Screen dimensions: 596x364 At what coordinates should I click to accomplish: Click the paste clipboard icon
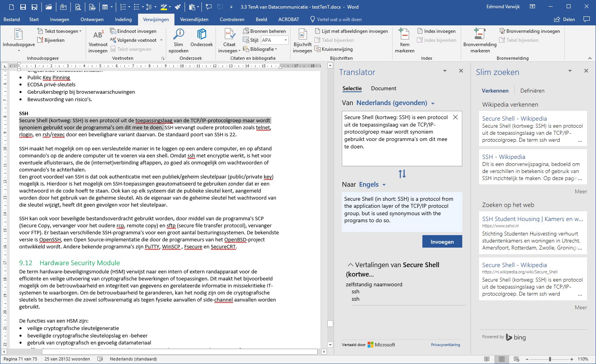pyautogui.click(x=192, y=7)
